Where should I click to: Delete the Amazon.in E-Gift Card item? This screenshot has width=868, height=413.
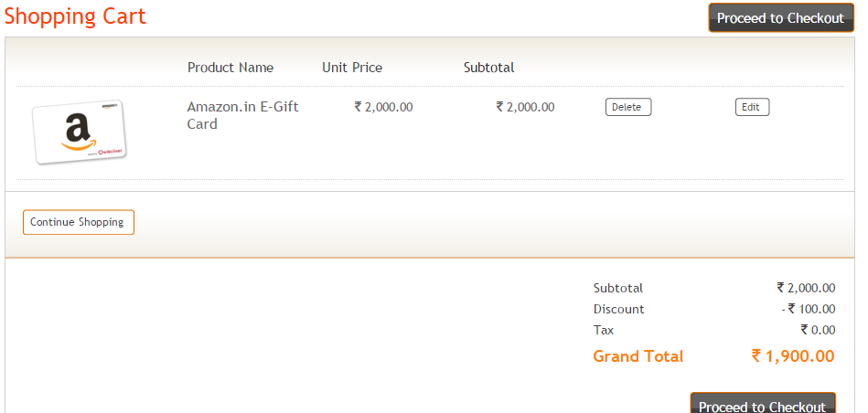tap(628, 107)
